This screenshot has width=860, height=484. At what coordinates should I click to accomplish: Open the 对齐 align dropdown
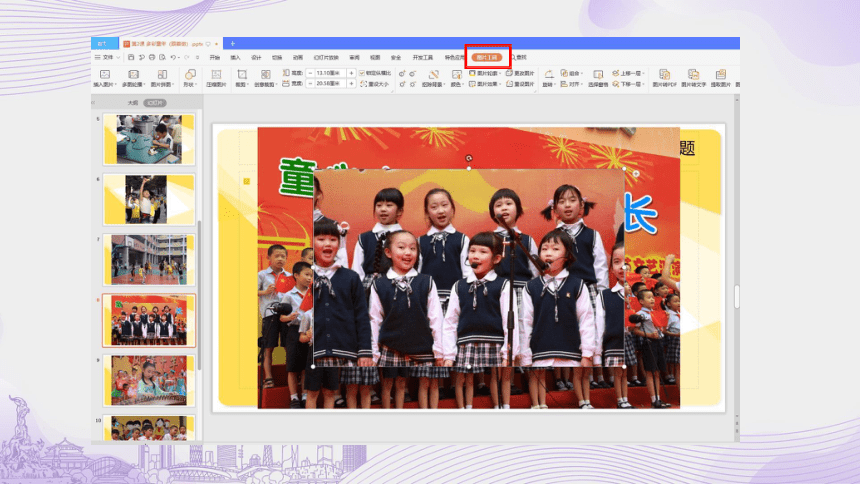pyautogui.click(x=571, y=84)
